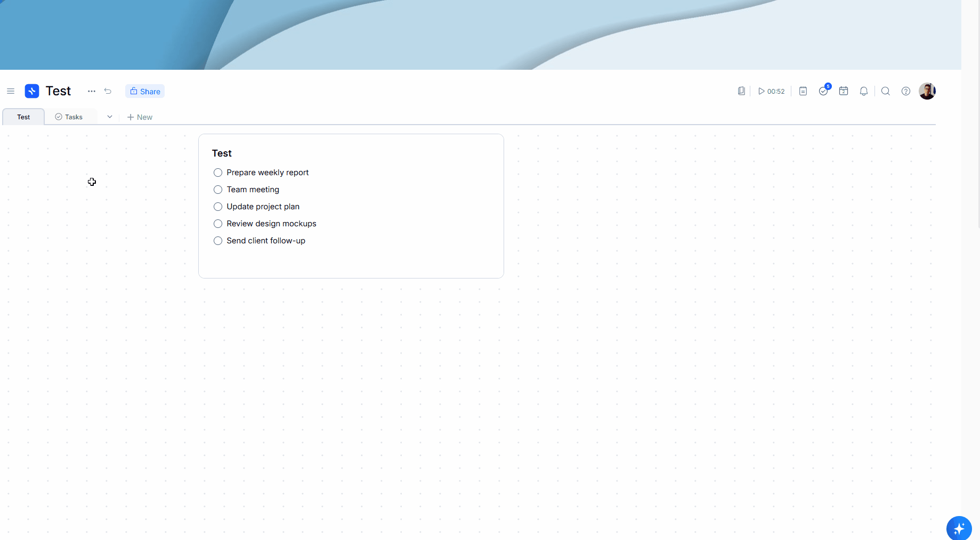The height and width of the screenshot is (540, 980).
Task: Open tasks via the checkmark icon with badge
Action: coord(823,91)
